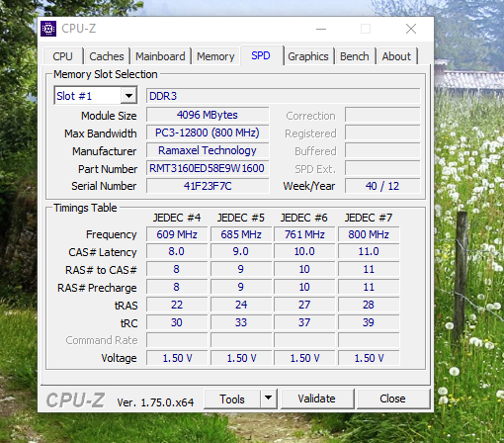Switch to the Memory tab
The width and height of the screenshot is (504, 443).
click(x=215, y=56)
